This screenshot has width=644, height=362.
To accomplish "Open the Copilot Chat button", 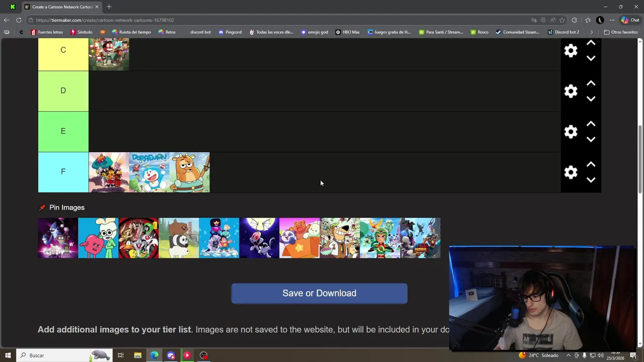I will [x=629, y=20].
